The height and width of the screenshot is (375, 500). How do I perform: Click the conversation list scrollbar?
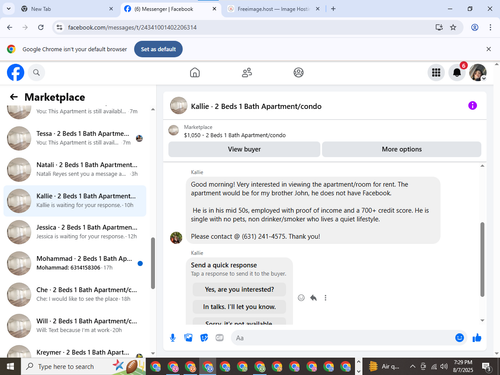tap(153, 263)
